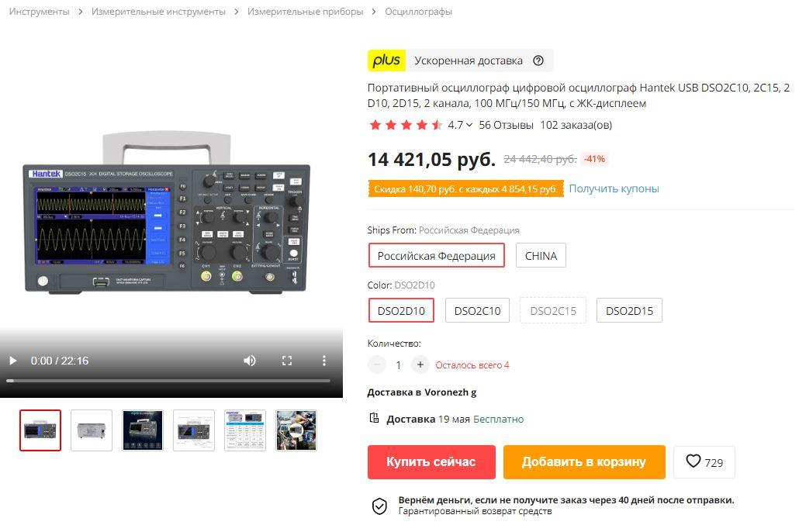
Task: Select the DSO2C10 model option
Action: point(478,310)
